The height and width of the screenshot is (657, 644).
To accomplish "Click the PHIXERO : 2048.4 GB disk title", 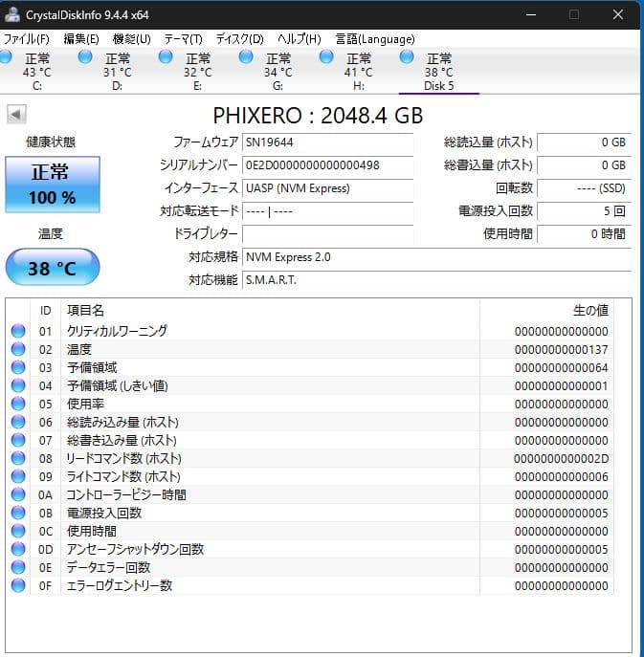I will point(318,115).
